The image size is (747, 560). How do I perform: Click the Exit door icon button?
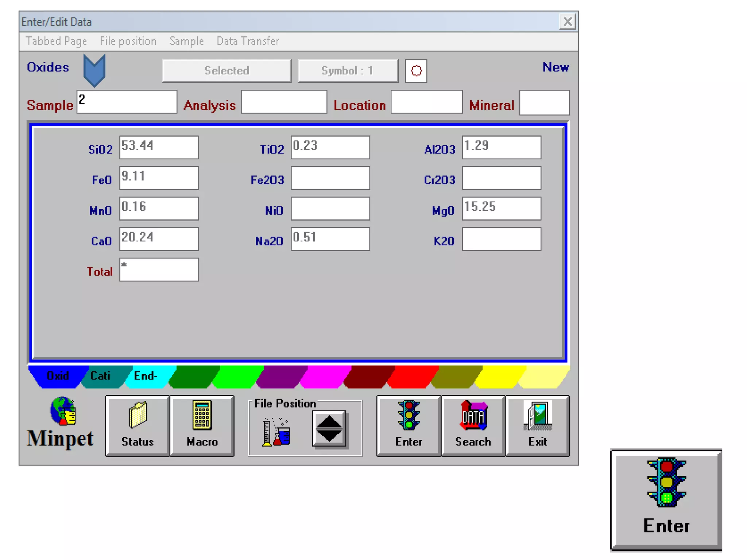(x=538, y=425)
